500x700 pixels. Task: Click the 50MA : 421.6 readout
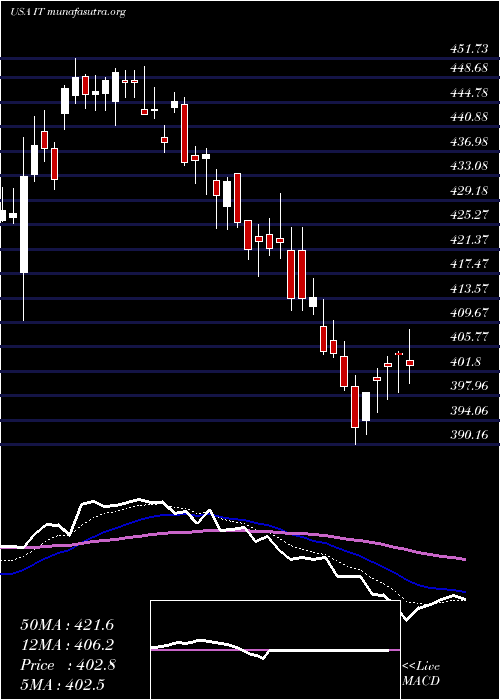coord(67,625)
